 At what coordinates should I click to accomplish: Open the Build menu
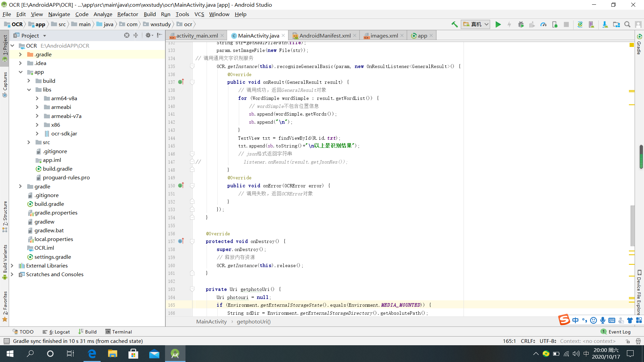[150, 14]
